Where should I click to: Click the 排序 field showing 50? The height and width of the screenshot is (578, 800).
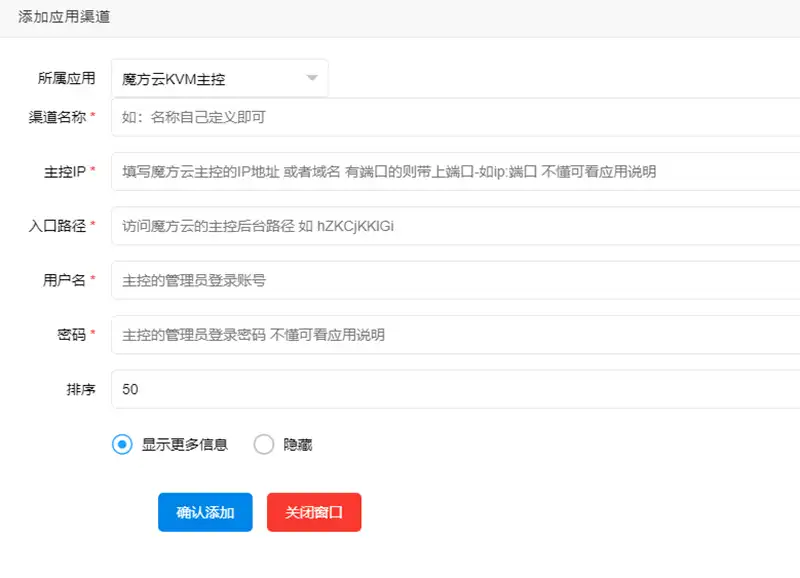click(x=456, y=389)
